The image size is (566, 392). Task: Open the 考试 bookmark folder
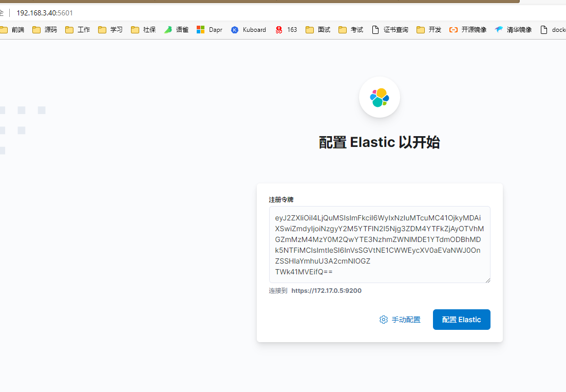click(351, 30)
